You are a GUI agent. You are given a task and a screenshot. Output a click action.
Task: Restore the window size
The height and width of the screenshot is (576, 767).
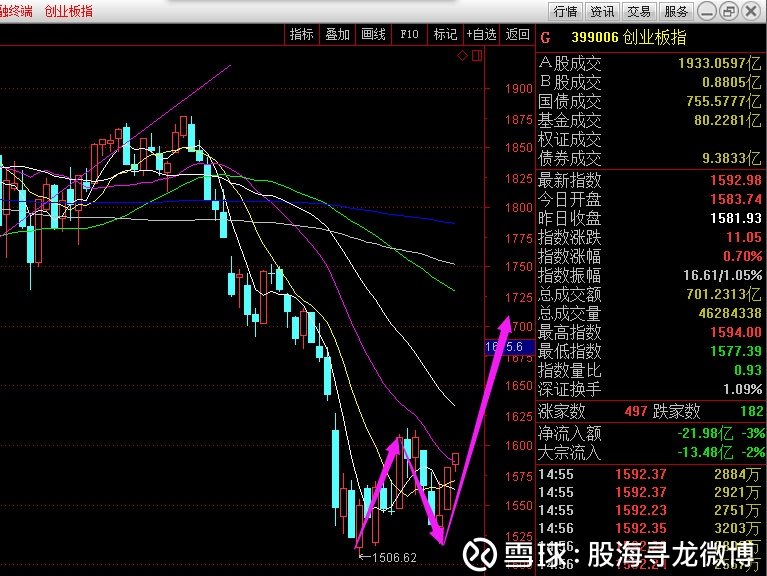(x=729, y=11)
